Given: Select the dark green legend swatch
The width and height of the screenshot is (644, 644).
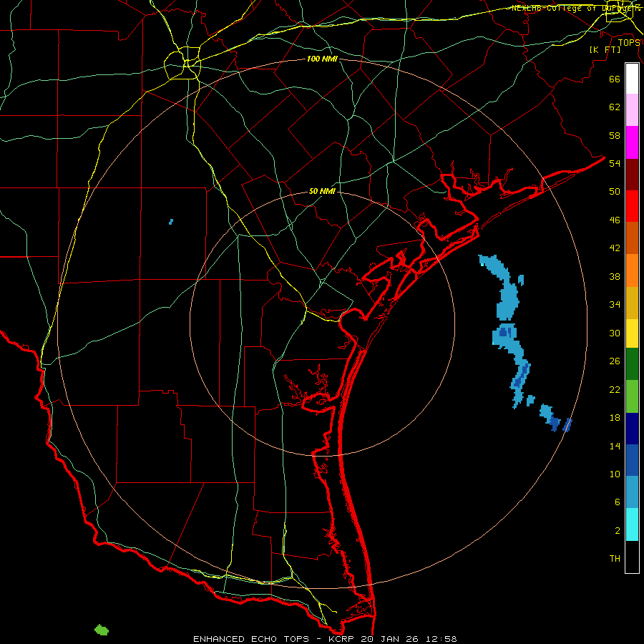Looking at the screenshot, I should (632, 364).
